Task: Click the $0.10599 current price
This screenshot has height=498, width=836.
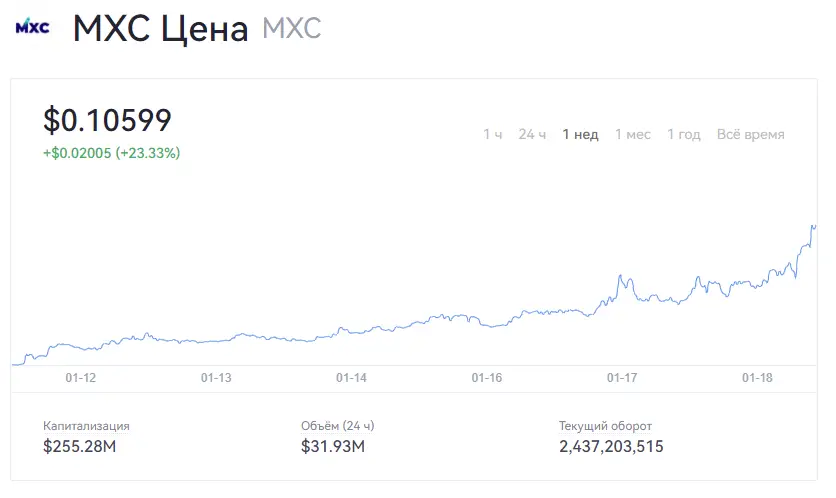Action: [x=107, y=120]
